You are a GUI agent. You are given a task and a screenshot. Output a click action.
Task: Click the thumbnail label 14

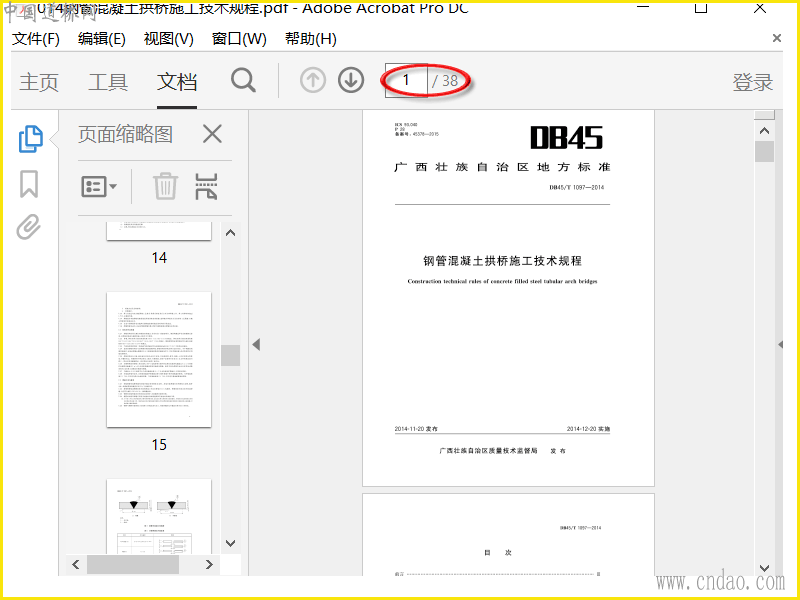(159, 258)
